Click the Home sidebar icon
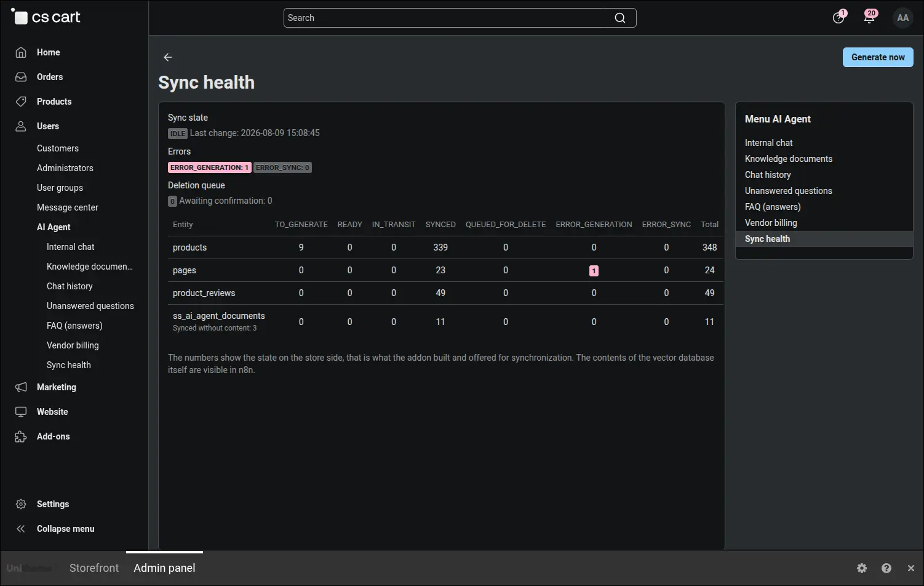The width and height of the screenshot is (924, 586). click(x=21, y=52)
